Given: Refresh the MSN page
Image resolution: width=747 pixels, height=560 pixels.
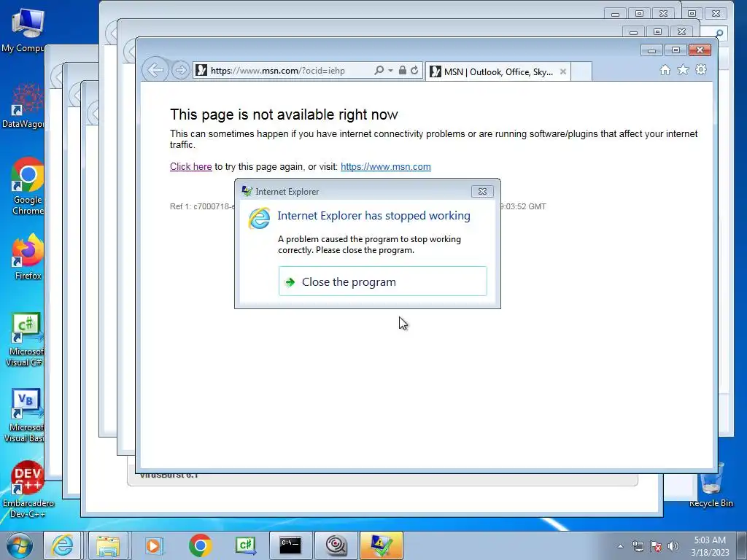Looking at the screenshot, I should click(414, 71).
